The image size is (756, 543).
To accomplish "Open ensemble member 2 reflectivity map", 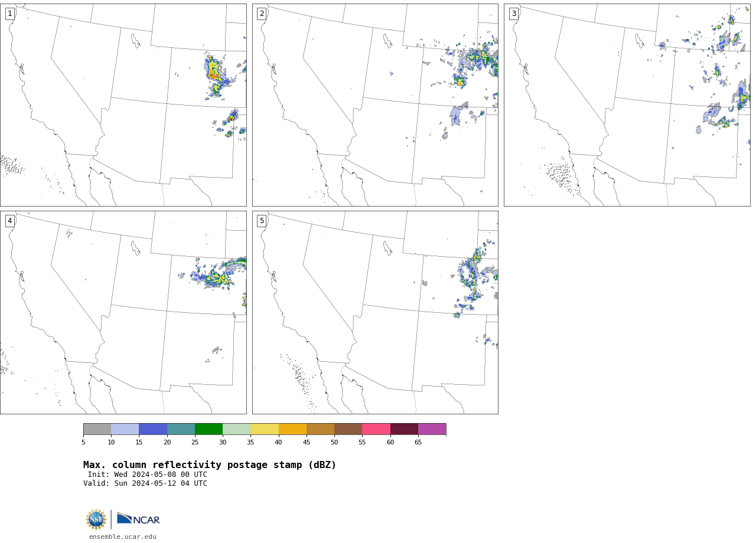I will 375,105.
